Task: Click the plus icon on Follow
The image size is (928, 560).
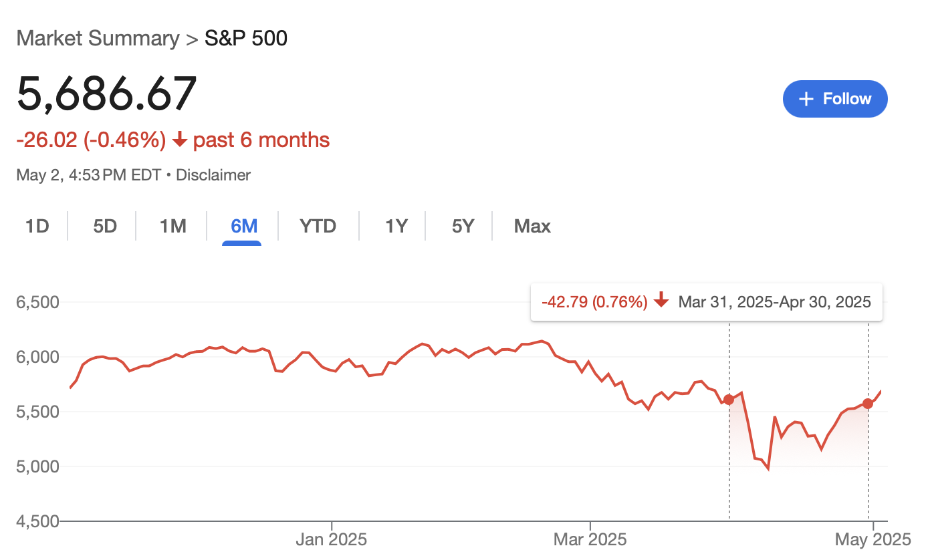Action: (806, 99)
